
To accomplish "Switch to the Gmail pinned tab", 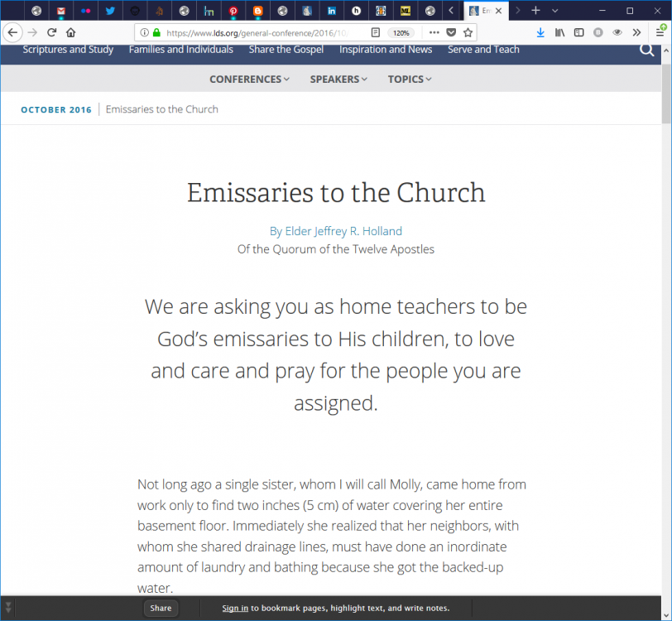I will [61, 11].
